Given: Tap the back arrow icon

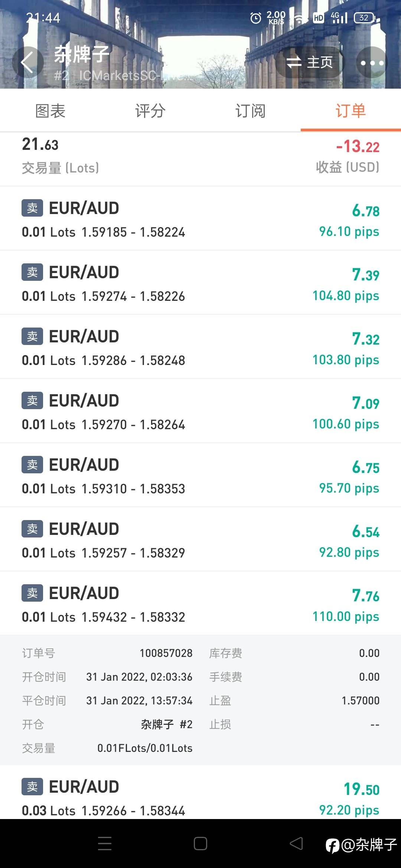Looking at the screenshot, I should (27, 62).
